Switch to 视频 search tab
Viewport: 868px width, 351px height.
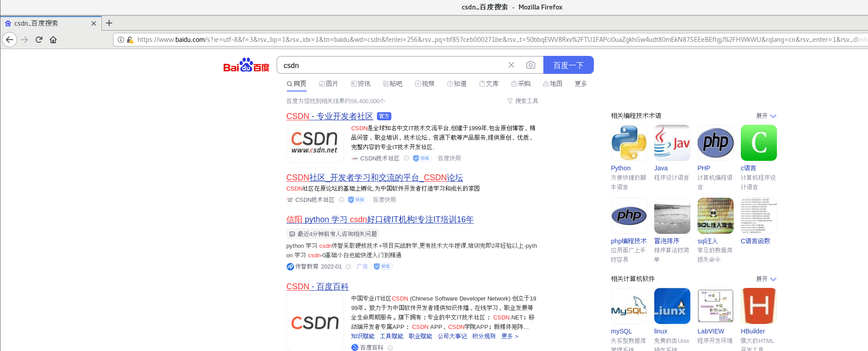point(424,84)
